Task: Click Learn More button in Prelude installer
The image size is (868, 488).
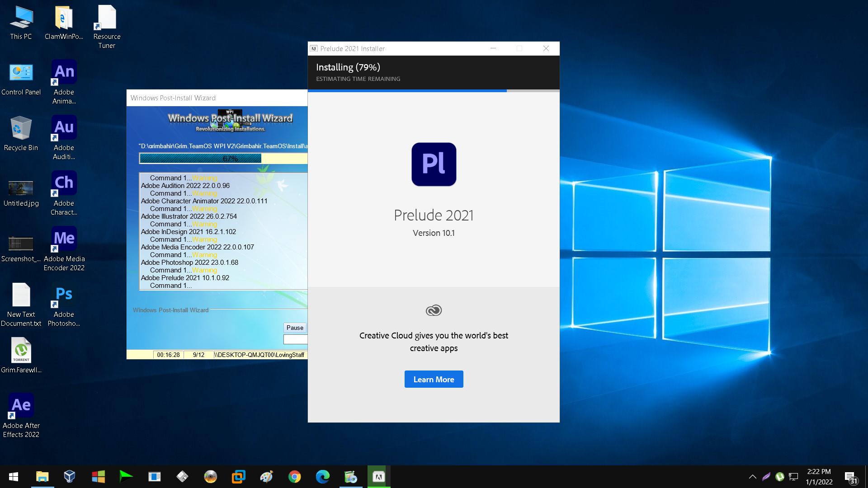Action: click(x=434, y=379)
